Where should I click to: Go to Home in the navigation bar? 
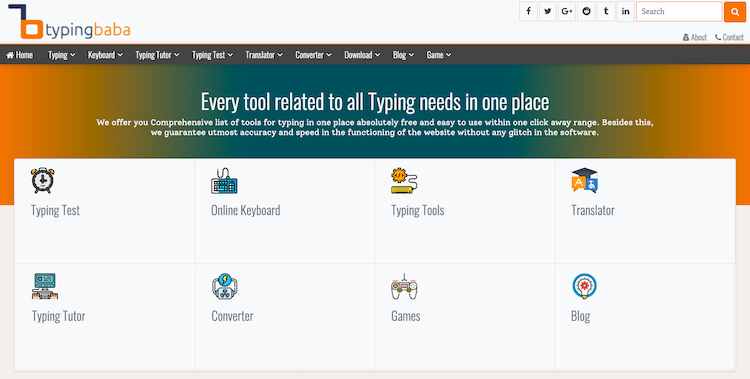point(20,55)
